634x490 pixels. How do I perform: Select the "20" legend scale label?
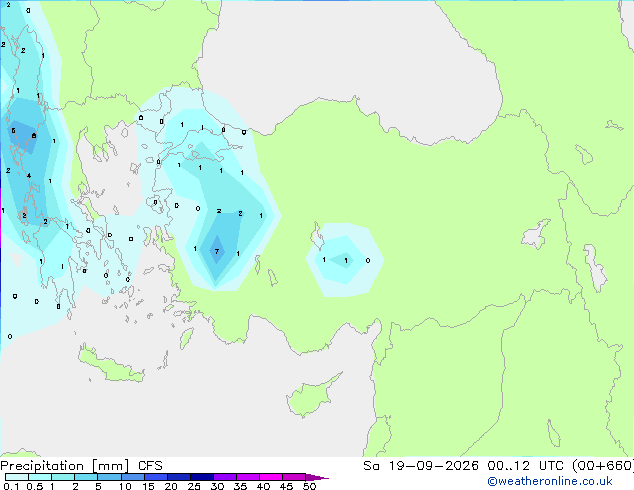pyautogui.click(x=171, y=486)
